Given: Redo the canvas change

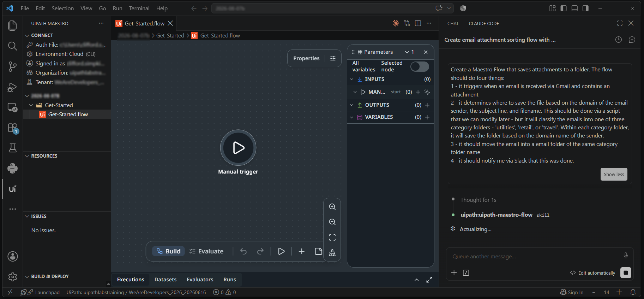Looking at the screenshot, I should pos(260,251).
